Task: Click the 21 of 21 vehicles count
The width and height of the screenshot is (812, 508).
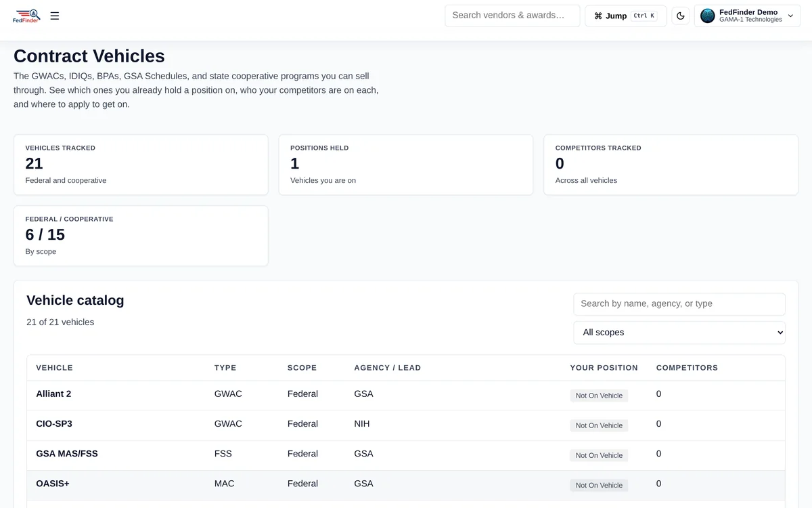Action: click(60, 322)
